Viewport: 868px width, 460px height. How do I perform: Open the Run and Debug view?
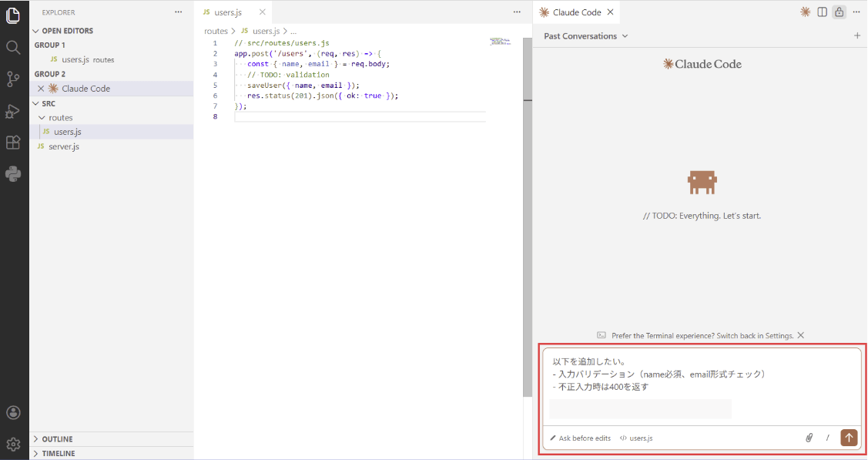pyautogui.click(x=13, y=111)
